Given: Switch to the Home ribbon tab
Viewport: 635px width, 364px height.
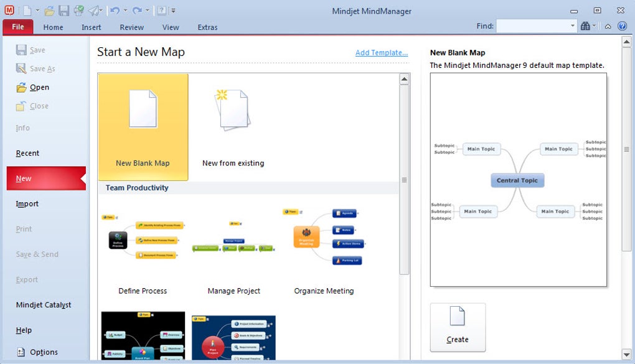Looking at the screenshot, I should coord(53,27).
